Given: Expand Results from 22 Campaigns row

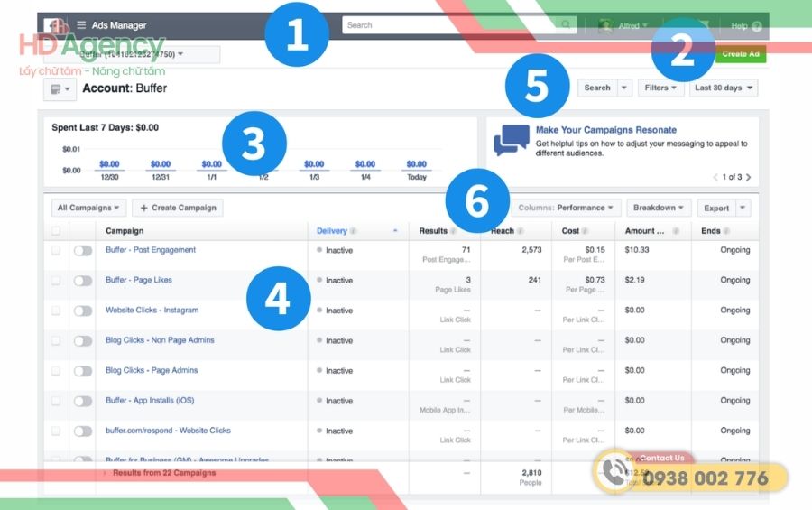Looking at the screenshot, I should [x=105, y=473].
